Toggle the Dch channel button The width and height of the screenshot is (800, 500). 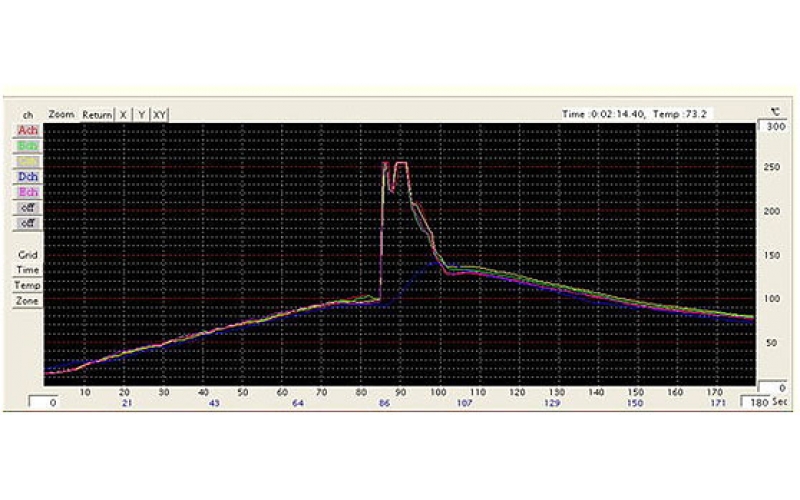(x=28, y=176)
